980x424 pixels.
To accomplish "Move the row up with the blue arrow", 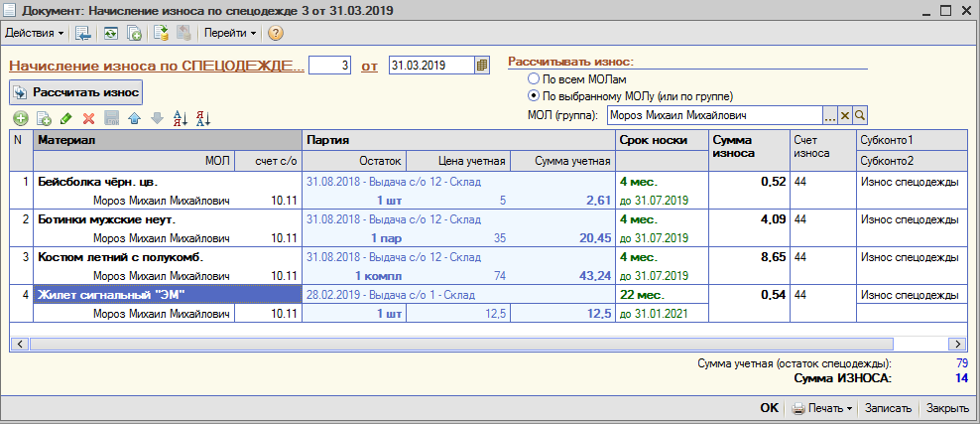I will pos(134,117).
